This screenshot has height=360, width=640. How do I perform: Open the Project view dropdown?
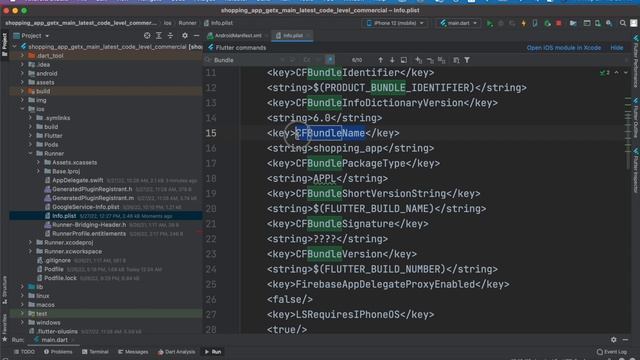pos(31,36)
